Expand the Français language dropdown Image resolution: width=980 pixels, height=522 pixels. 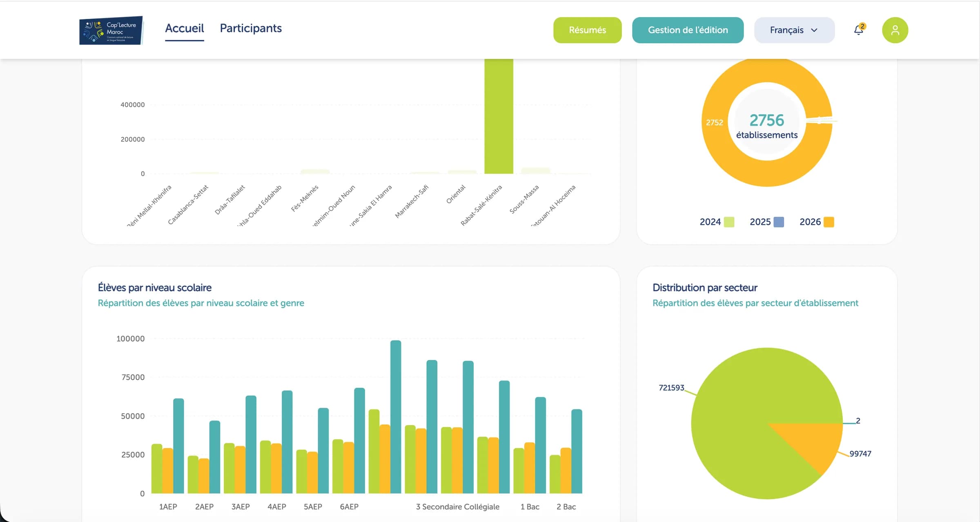click(x=794, y=30)
